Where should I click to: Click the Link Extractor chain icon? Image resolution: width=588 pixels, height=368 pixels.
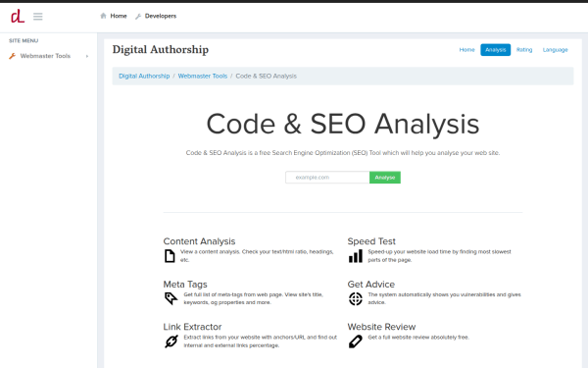pyautogui.click(x=171, y=342)
